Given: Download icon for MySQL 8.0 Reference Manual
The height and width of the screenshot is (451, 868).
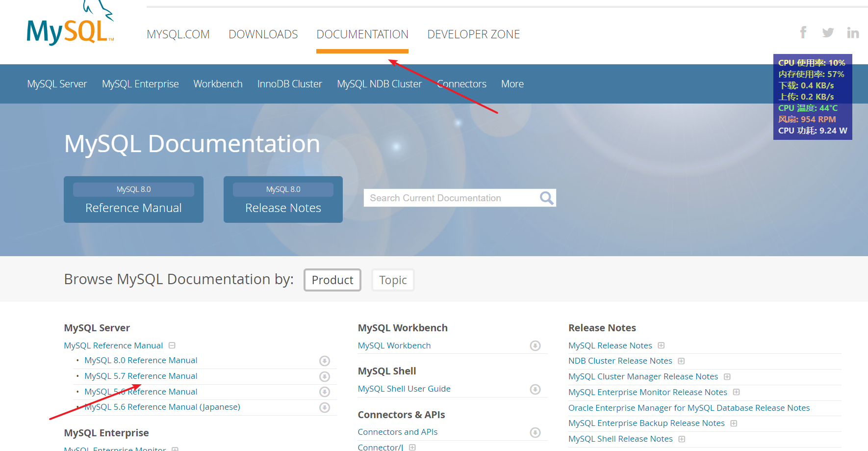Looking at the screenshot, I should point(325,361).
